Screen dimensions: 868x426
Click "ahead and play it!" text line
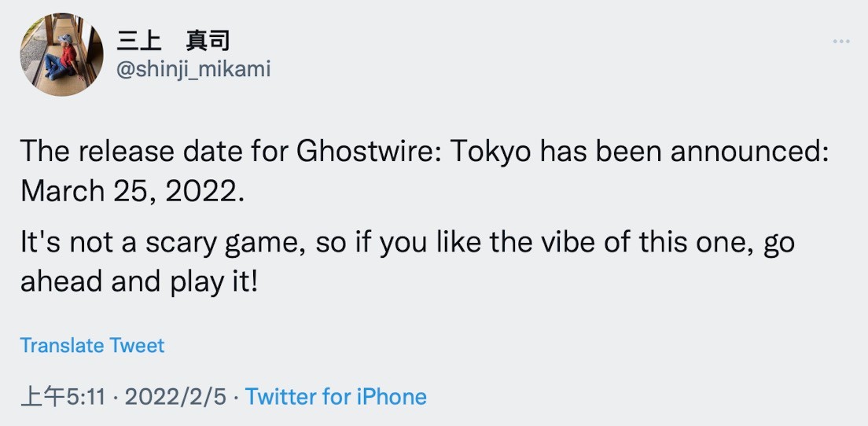click(x=138, y=283)
